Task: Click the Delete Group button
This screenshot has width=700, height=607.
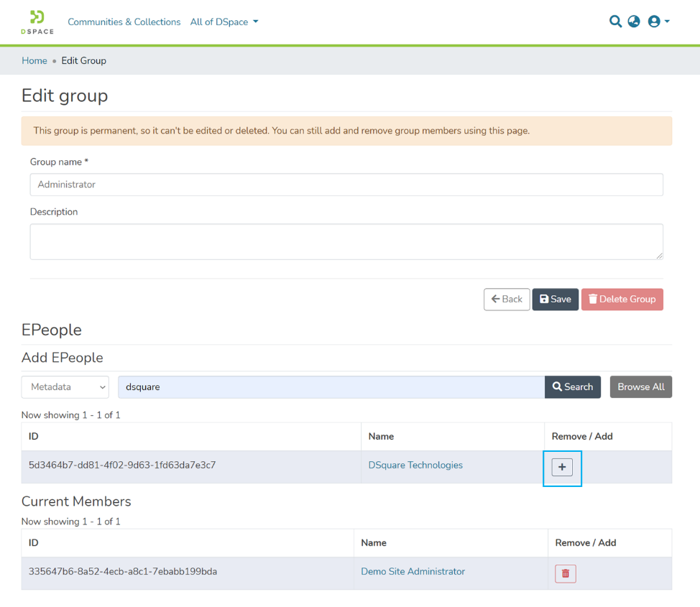Action: pos(622,300)
